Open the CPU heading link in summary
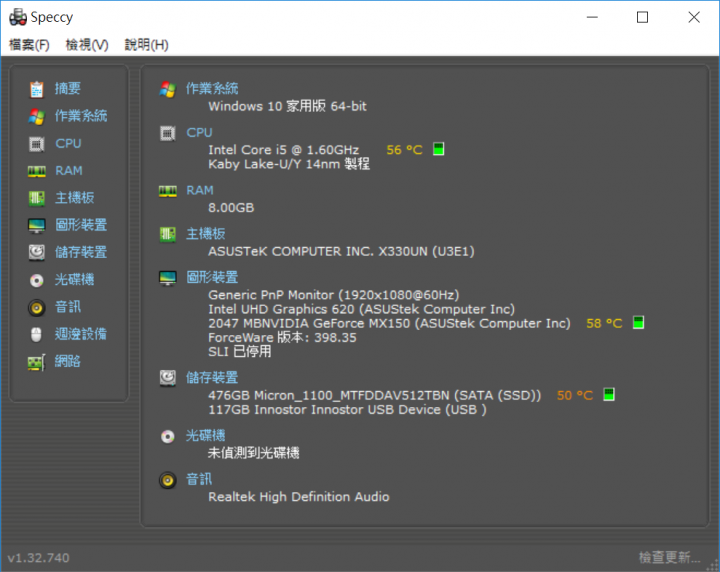Image resolution: width=720 pixels, height=572 pixels. 199,132
